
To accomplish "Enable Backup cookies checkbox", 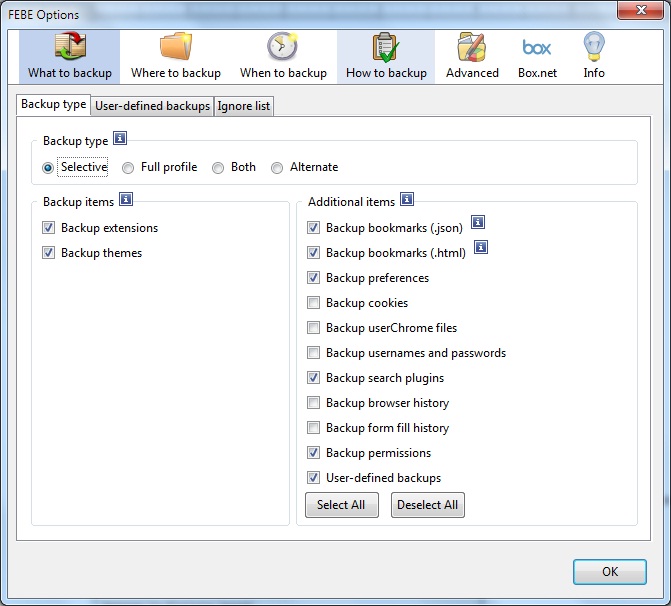I will 313,303.
